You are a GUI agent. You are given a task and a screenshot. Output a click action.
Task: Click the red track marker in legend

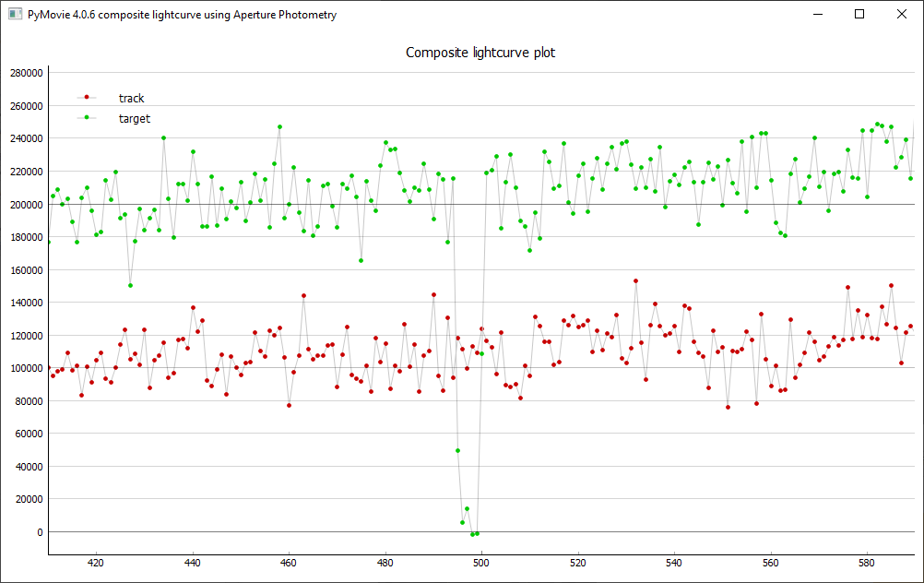tap(87, 98)
